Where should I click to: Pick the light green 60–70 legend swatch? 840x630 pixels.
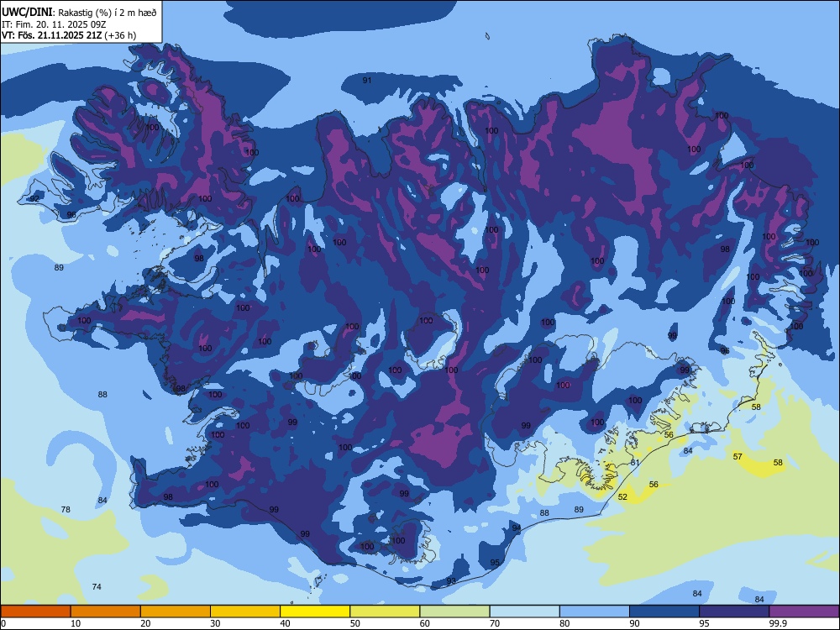pos(454,612)
